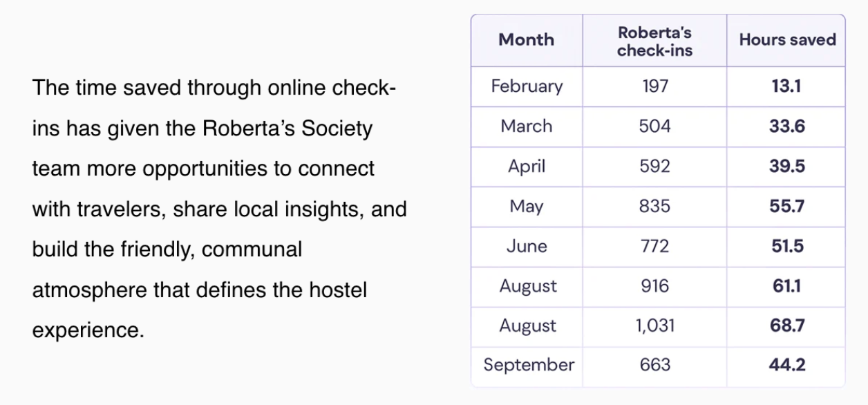Select the 33.6 hours saved cell
The image size is (868, 405).
pos(786,126)
